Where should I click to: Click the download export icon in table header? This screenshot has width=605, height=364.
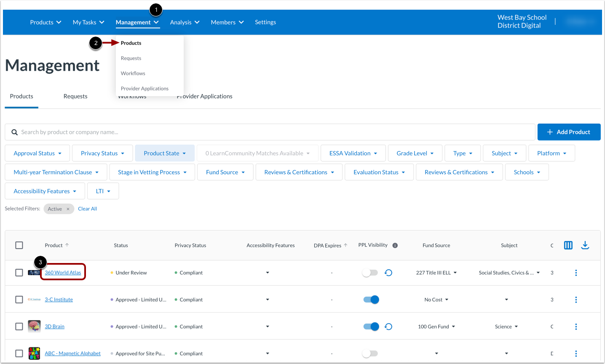pyautogui.click(x=585, y=245)
